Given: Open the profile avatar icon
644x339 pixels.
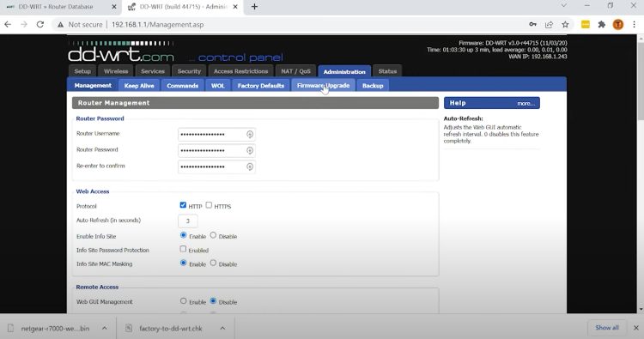Looking at the screenshot, I should tap(617, 25).
